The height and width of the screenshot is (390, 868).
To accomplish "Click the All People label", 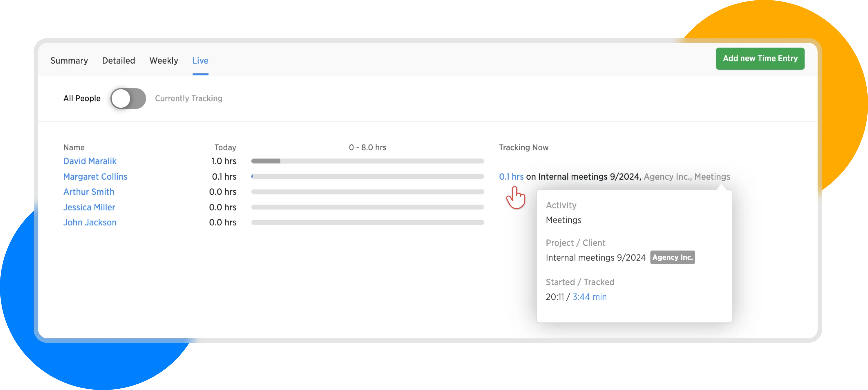I will [x=82, y=98].
